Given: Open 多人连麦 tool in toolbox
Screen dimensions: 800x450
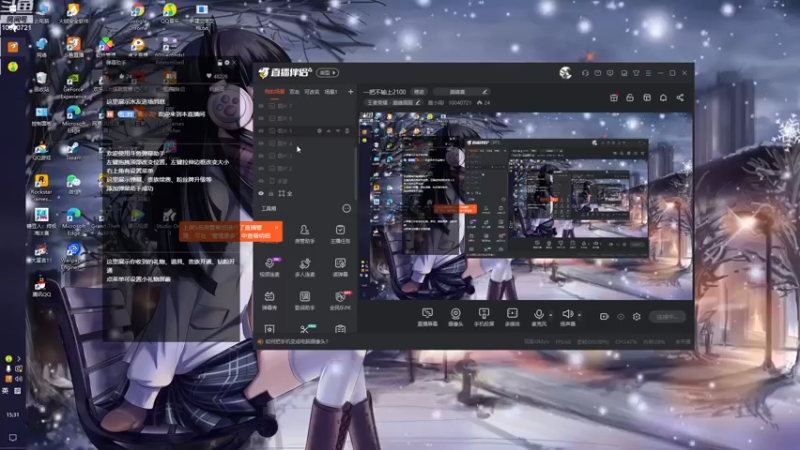Looking at the screenshot, I should (305, 267).
